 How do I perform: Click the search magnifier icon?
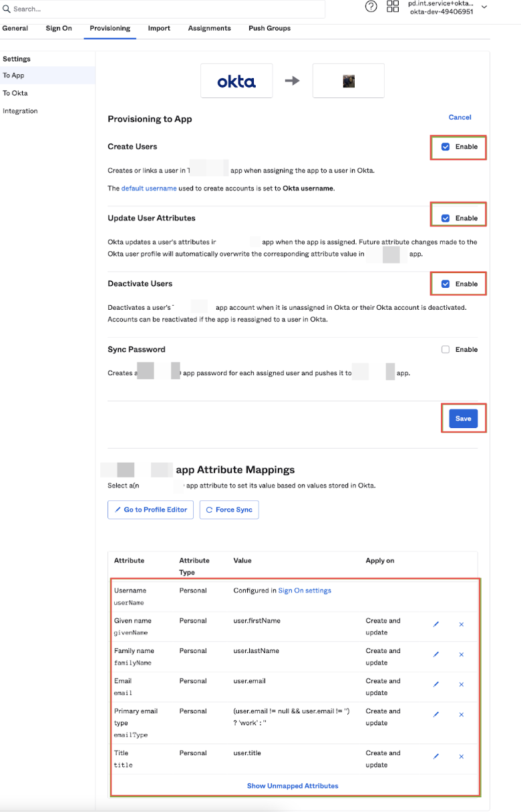pyautogui.click(x=7, y=9)
